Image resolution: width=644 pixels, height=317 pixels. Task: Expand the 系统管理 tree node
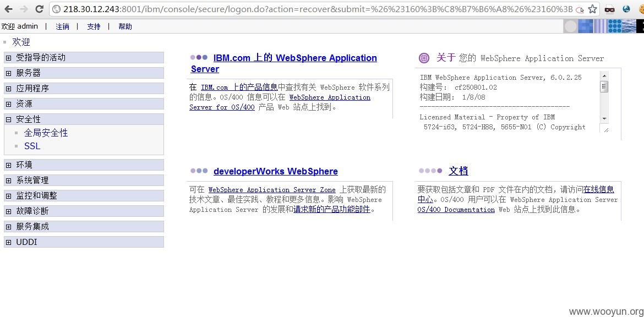[x=8, y=181]
